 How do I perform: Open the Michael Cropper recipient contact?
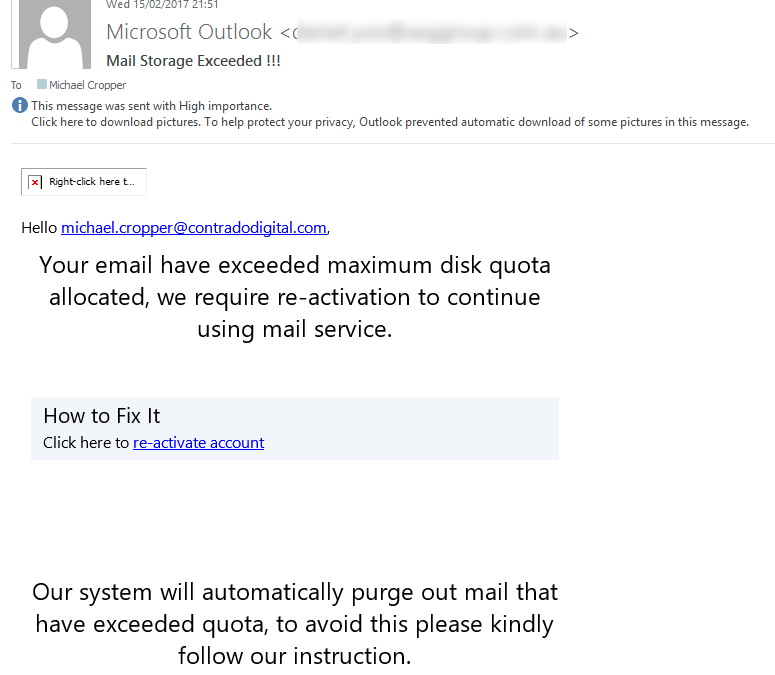(87, 85)
